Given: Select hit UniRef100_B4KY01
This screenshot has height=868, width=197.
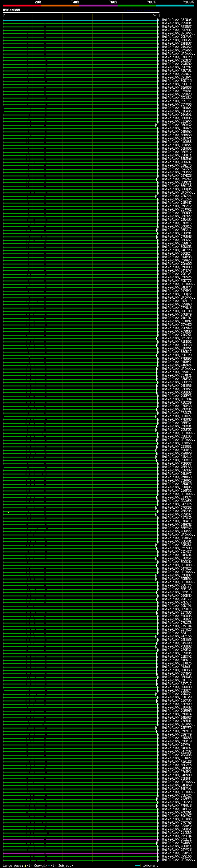Looking at the screenshot, I should [177, 789].
